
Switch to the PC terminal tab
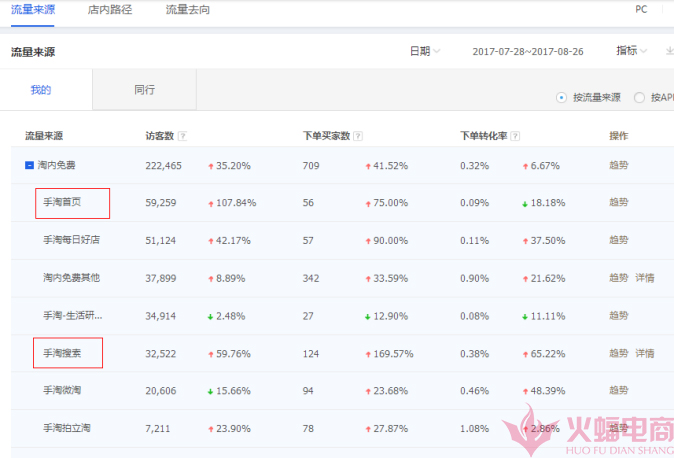[x=641, y=9]
